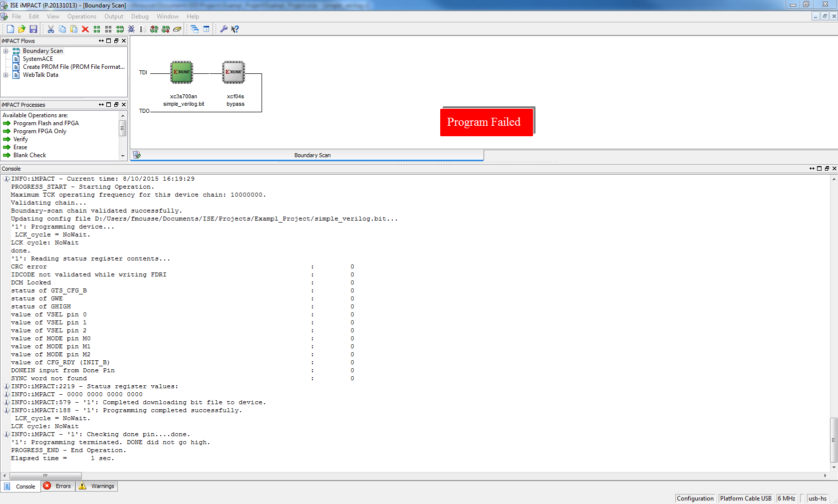Click the green arrow beside Program FPGA Only
This screenshot has height=504, width=838.
(7, 131)
